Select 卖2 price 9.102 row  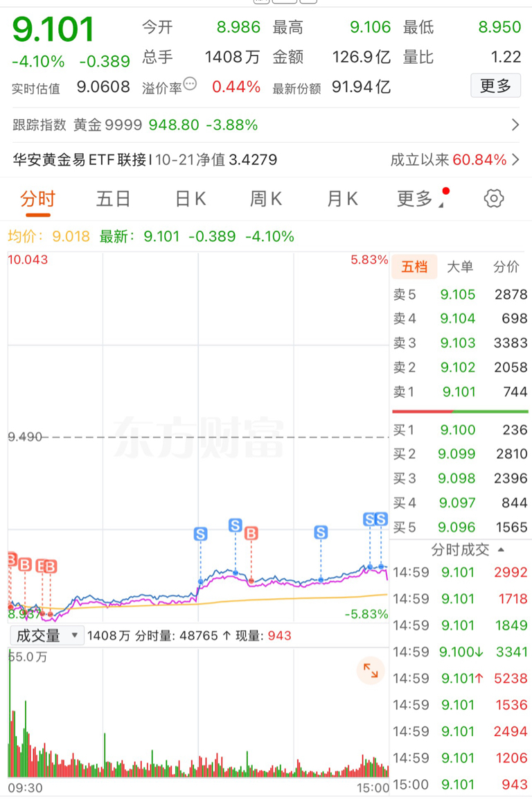(x=460, y=367)
